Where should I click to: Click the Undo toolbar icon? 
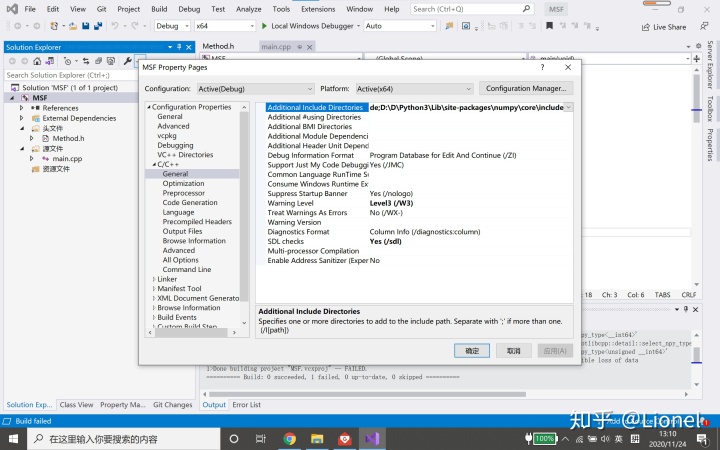114,26
